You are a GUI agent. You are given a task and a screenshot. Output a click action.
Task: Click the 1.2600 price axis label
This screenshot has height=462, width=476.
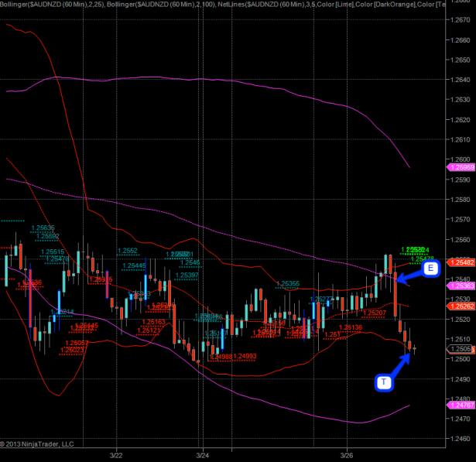coord(461,159)
